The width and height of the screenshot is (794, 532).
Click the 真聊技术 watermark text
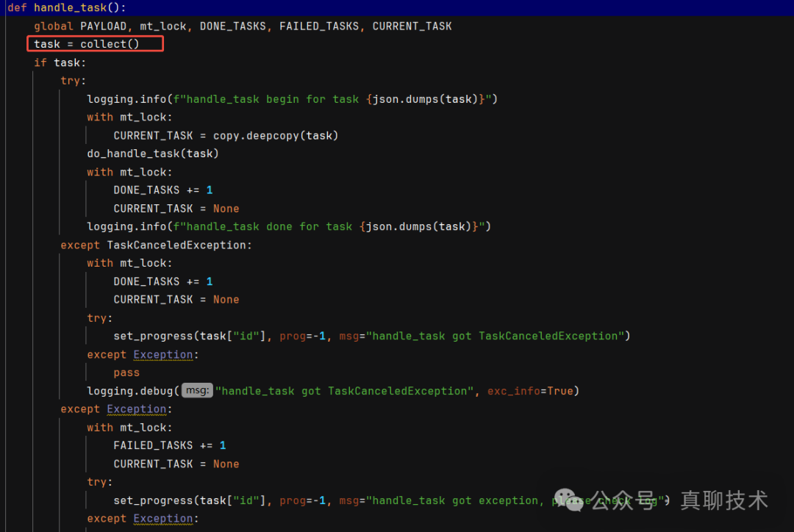click(x=724, y=500)
